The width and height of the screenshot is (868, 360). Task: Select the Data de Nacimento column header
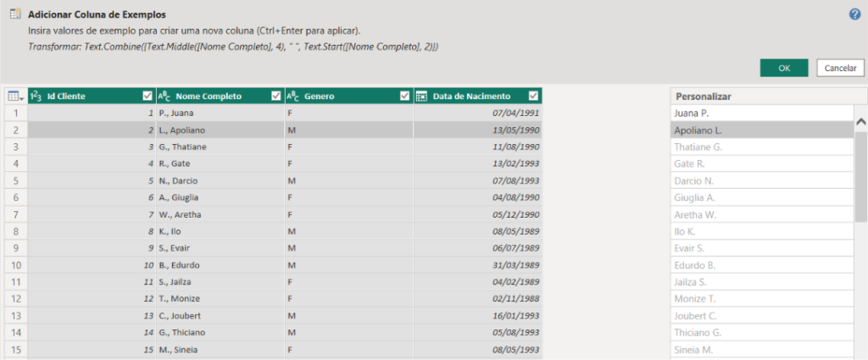478,97
